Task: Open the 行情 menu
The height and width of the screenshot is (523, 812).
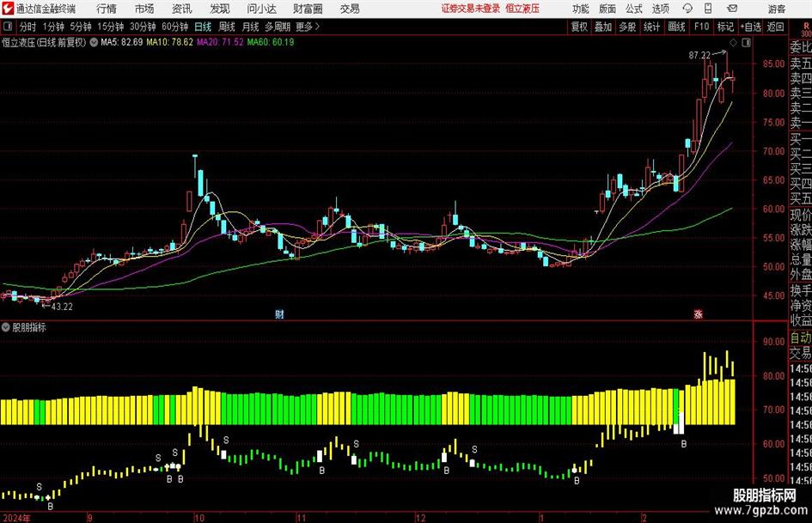Action: [107, 9]
